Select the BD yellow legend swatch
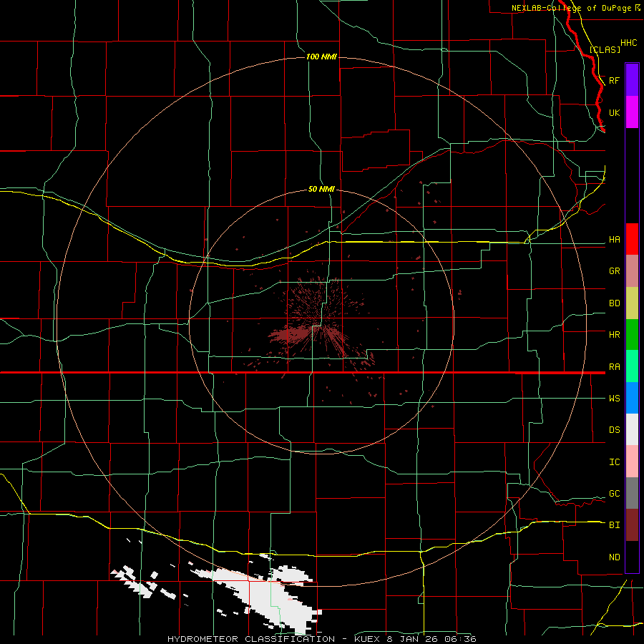 point(632,303)
